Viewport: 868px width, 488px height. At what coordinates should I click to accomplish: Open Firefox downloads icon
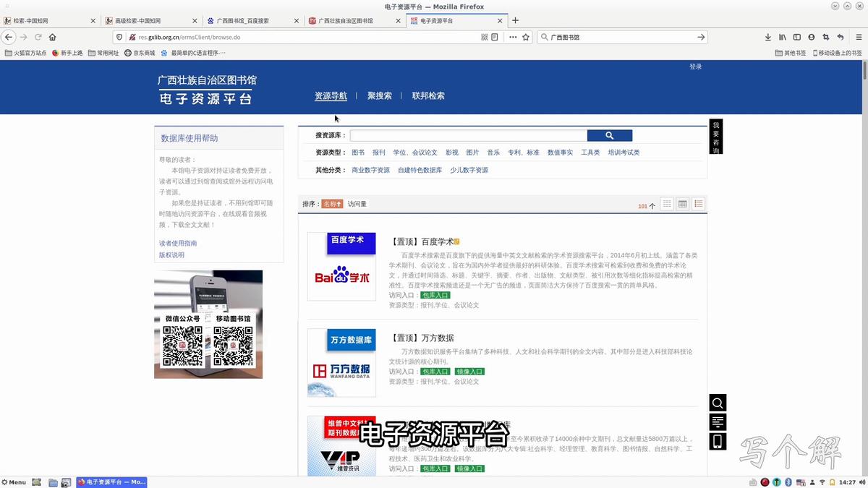point(768,37)
